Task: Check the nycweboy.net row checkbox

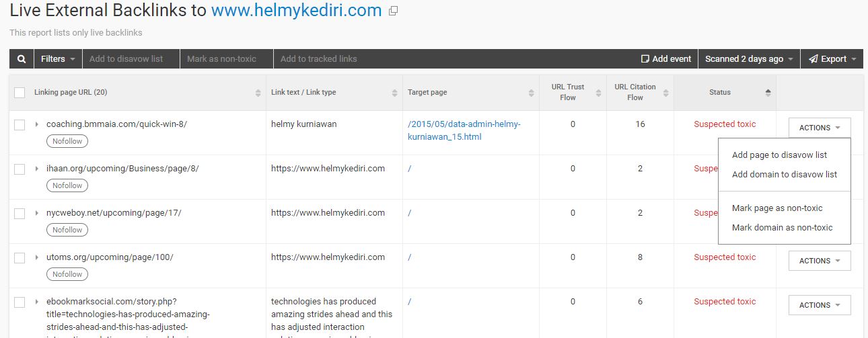Action: (20, 213)
